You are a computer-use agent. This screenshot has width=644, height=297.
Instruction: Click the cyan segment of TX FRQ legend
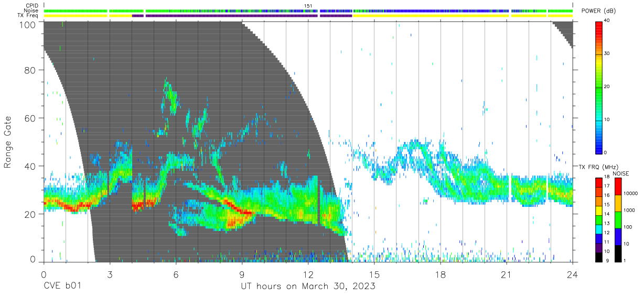point(599,229)
